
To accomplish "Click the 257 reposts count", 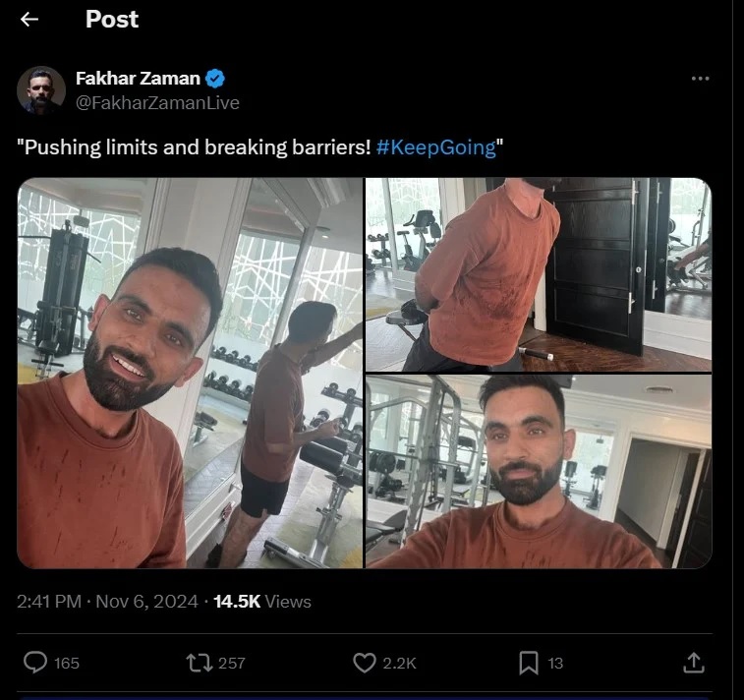I will pyautogui.click(x=231, y=663).
